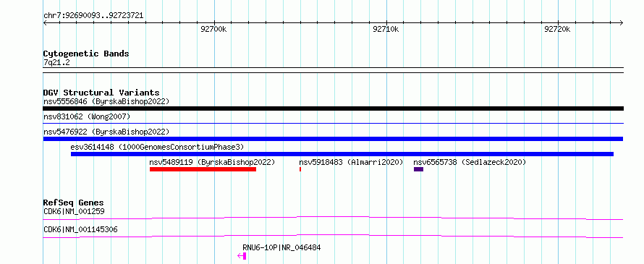The image size is (644, 264).
Task: Click the ruler's left arrowhead
Action: click(x=45, y=23)
